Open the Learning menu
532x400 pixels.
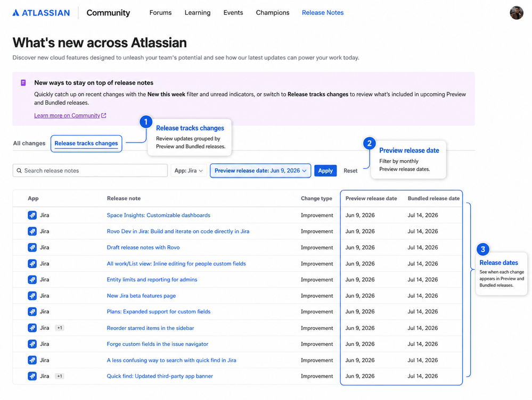click(x=198, y=13)
